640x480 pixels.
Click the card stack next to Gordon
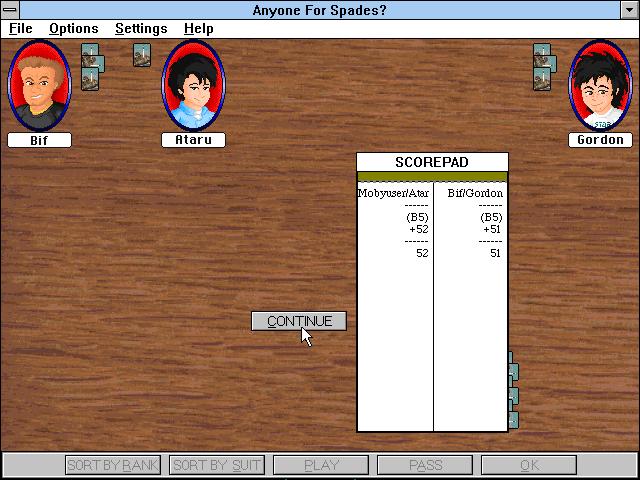545,67
